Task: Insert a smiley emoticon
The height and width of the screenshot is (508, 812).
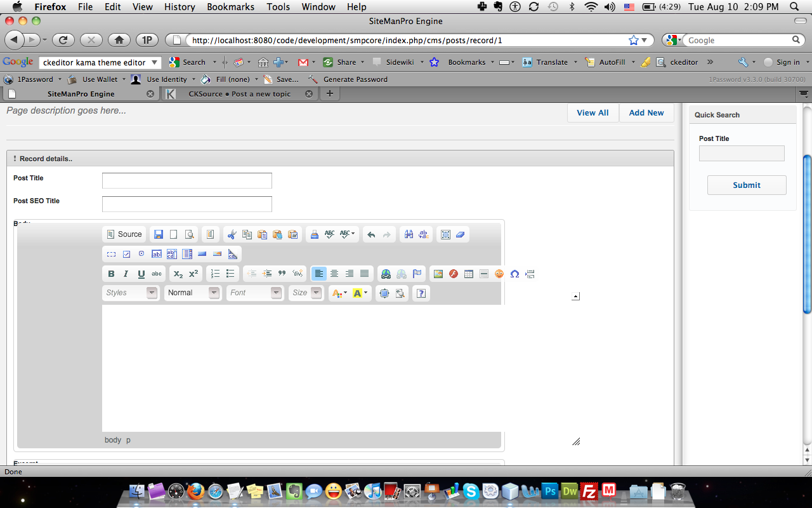Action: [499, 274]
